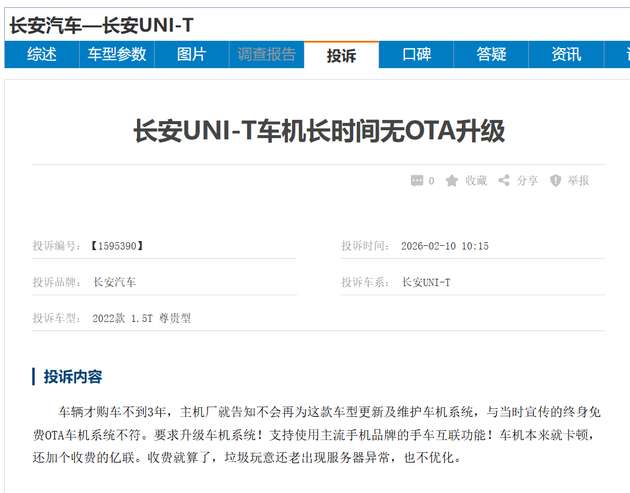Click the 长安UNI-T complaint series value
The height and width of the screenshot is (493, 630).
point(426,283)
